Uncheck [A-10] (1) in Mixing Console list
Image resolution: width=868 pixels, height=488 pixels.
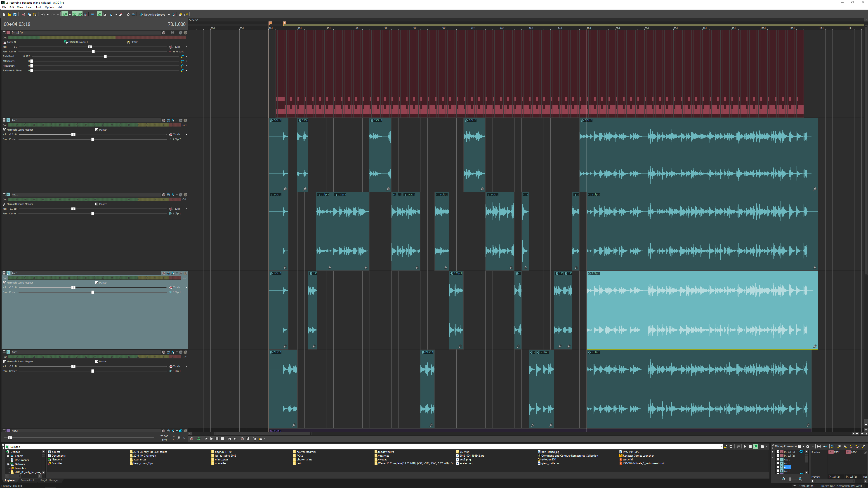(x=778, y=456)
